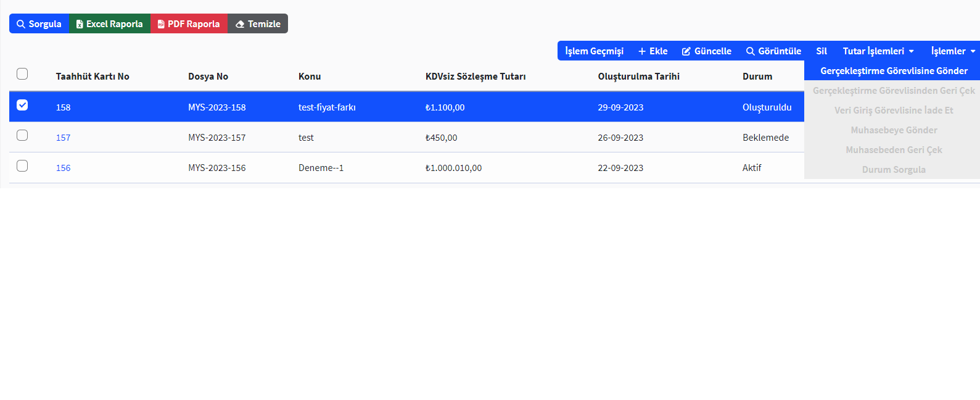Click the Excel file icon on Excel Raporla
Viewport: 980px width, 400px height.
tap(80, 24)
